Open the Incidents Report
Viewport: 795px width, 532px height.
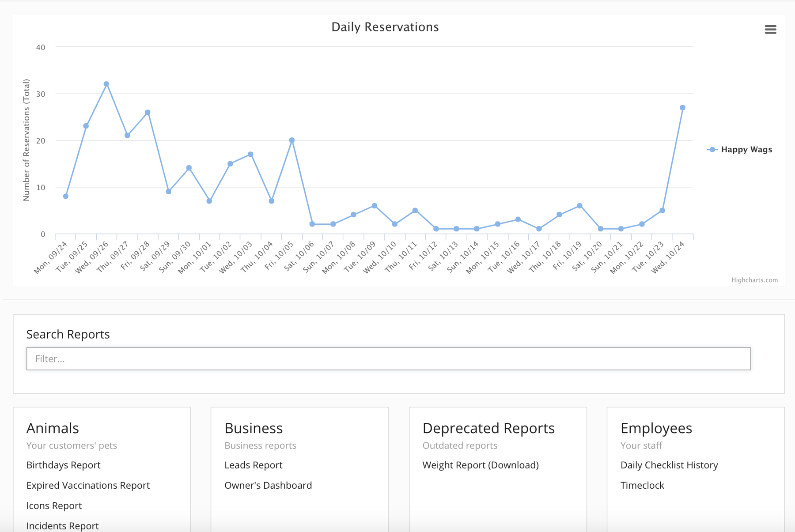(x=62, y=525)
